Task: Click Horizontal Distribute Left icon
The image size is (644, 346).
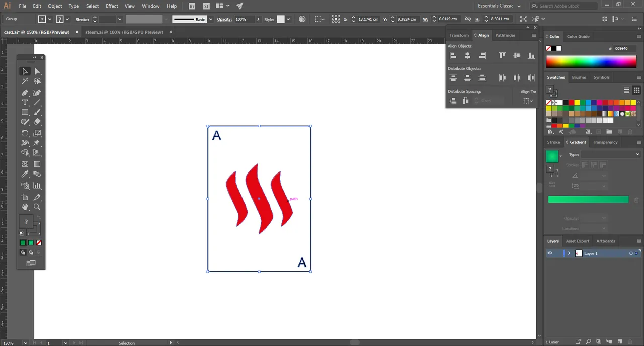Action: tap(502, 78)
